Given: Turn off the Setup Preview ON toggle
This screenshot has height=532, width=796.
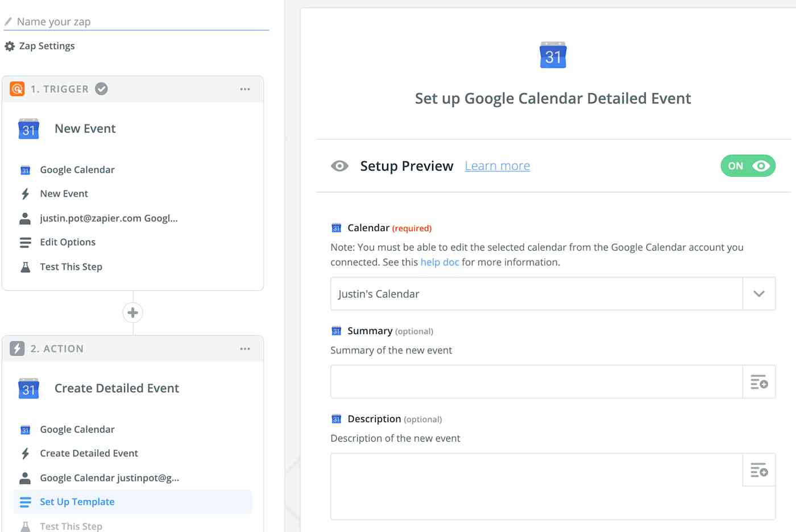Looking at the screenshot, I should tap(748, 166).
